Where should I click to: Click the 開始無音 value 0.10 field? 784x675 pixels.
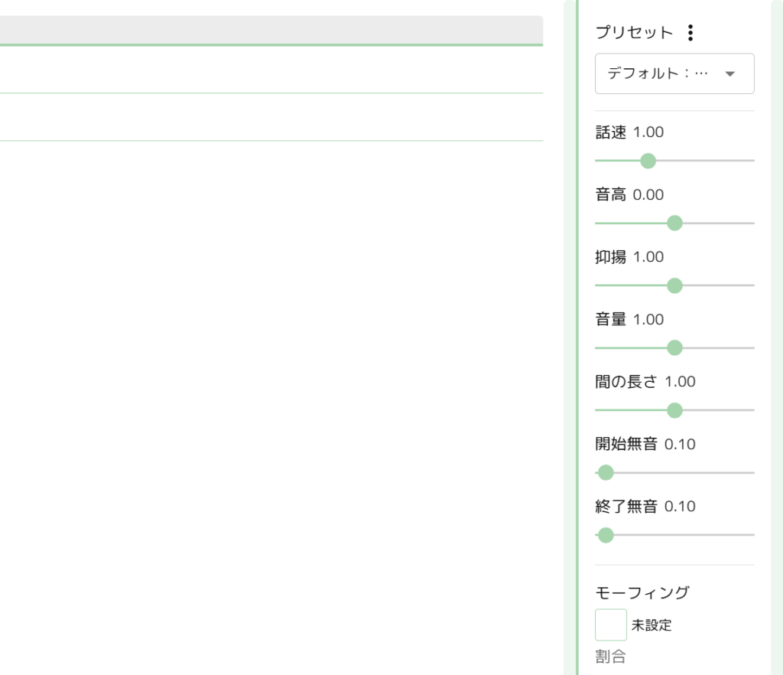click(x=680, y=445)
